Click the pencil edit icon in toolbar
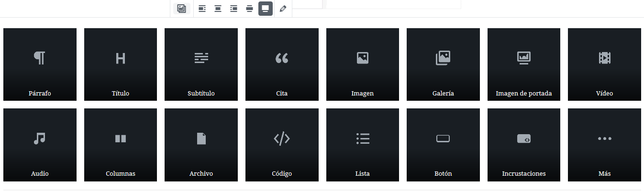This screenshot has width=644, height=191. point(283,9)
